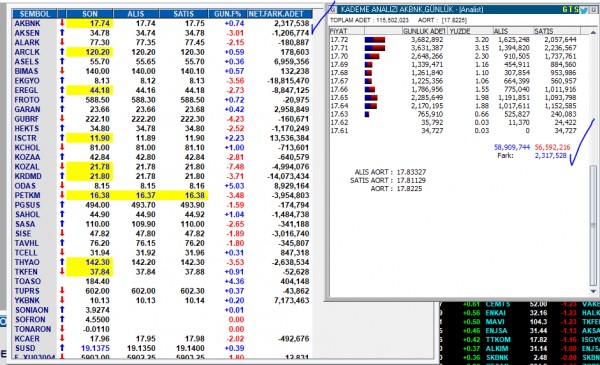This screenshot has height=365, width=600.
Task: Click the vertical scrollbar thumb in Kademe Analizi
Action: coord(593,226)
